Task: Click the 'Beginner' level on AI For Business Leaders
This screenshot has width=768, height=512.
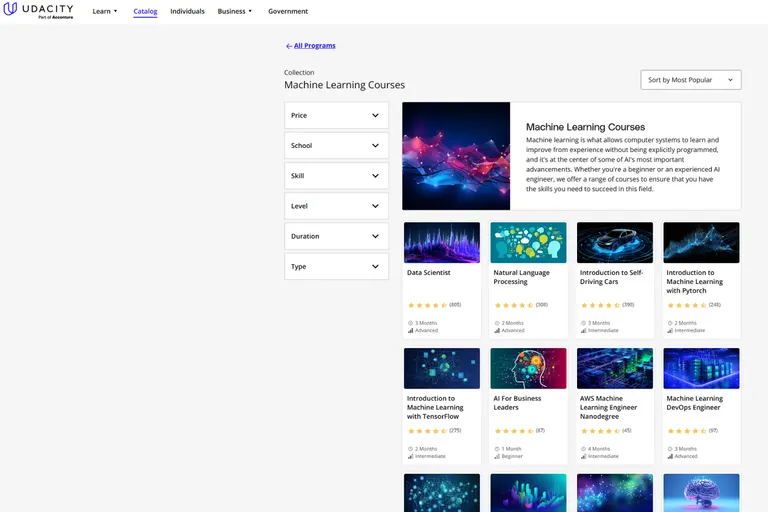Action: pos(512,456)
